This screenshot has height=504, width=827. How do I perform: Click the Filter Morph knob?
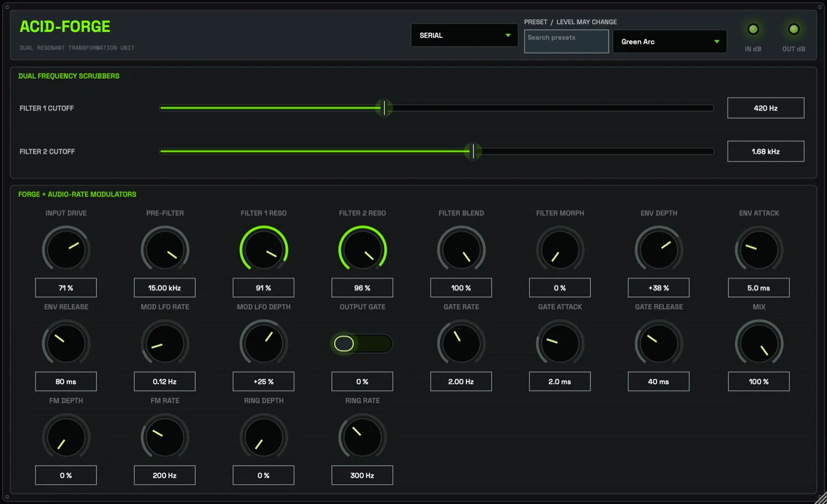(x=560, y=250)
